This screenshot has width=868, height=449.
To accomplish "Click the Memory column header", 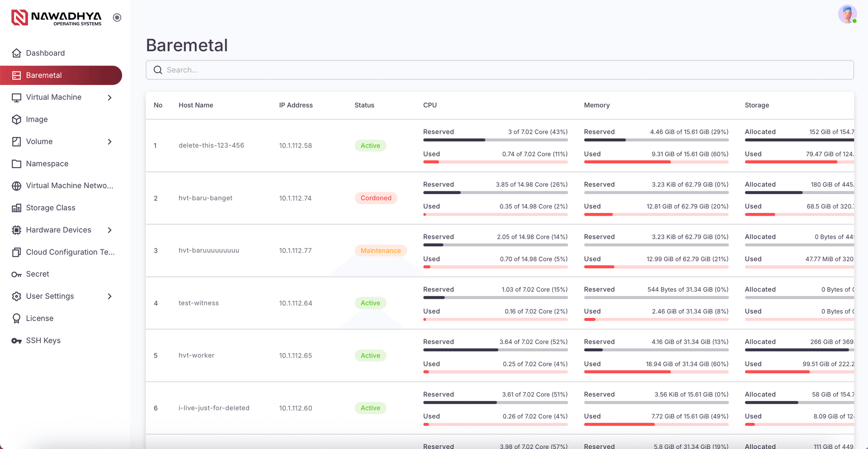I will pos(597,105).
